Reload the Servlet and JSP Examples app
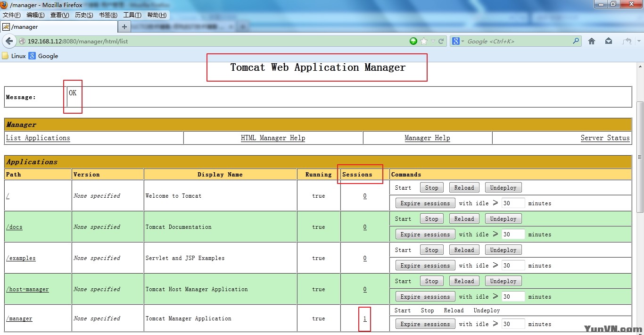Image resolution: width=644 pixels, height=335 pixels. point(464,250)
